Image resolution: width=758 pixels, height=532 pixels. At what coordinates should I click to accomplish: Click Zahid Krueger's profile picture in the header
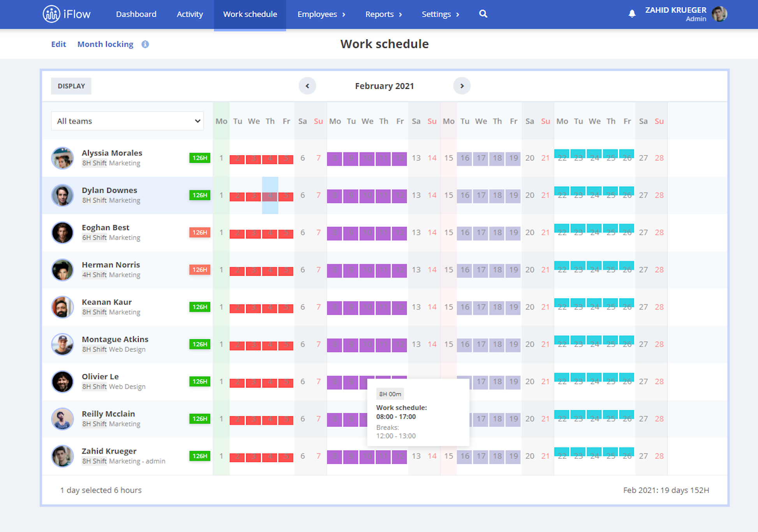pos(720,13)
